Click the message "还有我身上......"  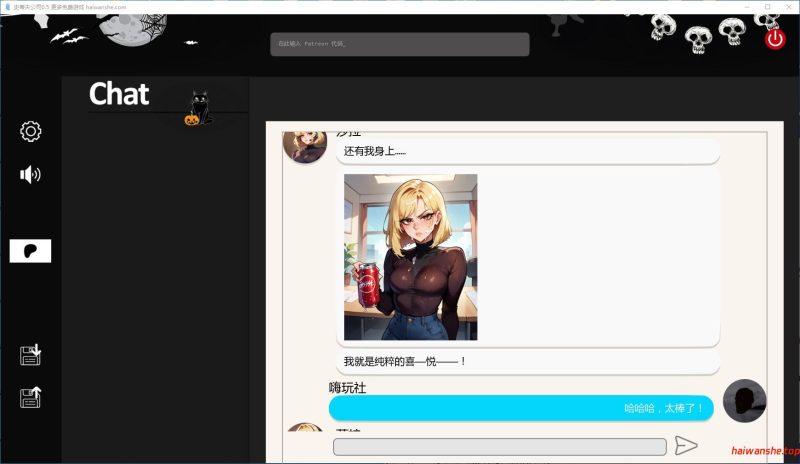coord(528,151)
